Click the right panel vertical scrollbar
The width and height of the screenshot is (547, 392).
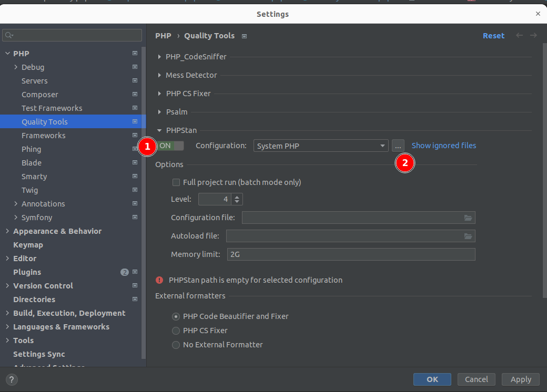pos(544,171)
